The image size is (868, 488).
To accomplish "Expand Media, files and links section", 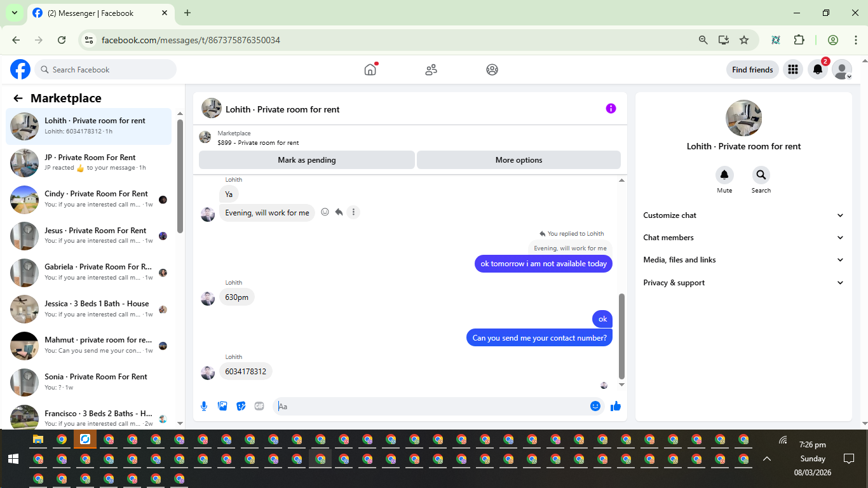I will [x=743, y=260].
